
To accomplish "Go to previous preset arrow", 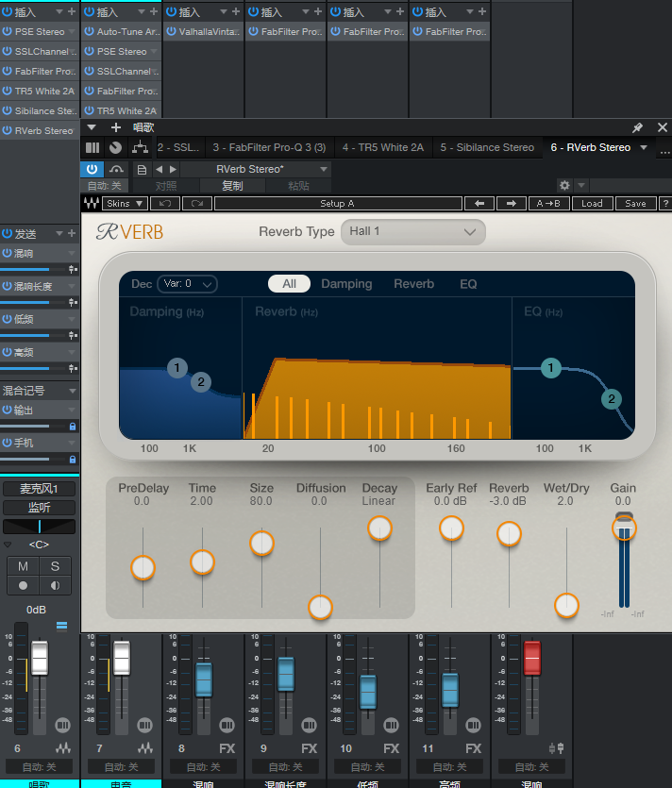I will 159,169.
